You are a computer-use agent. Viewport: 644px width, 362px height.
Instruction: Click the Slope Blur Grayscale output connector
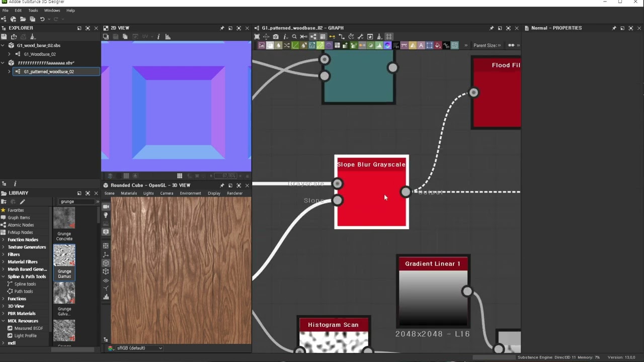pyautogui.click(x=406, y=192)
